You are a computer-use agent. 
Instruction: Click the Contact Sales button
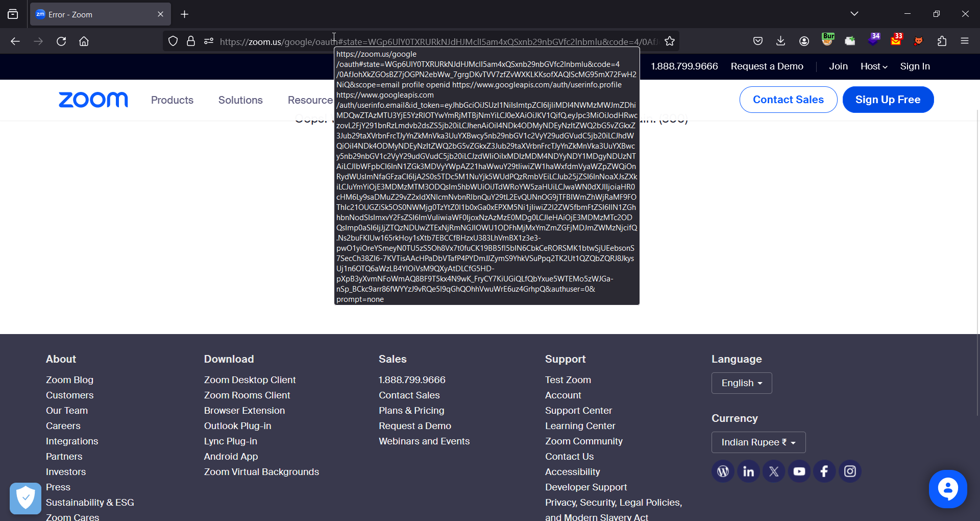788,100
